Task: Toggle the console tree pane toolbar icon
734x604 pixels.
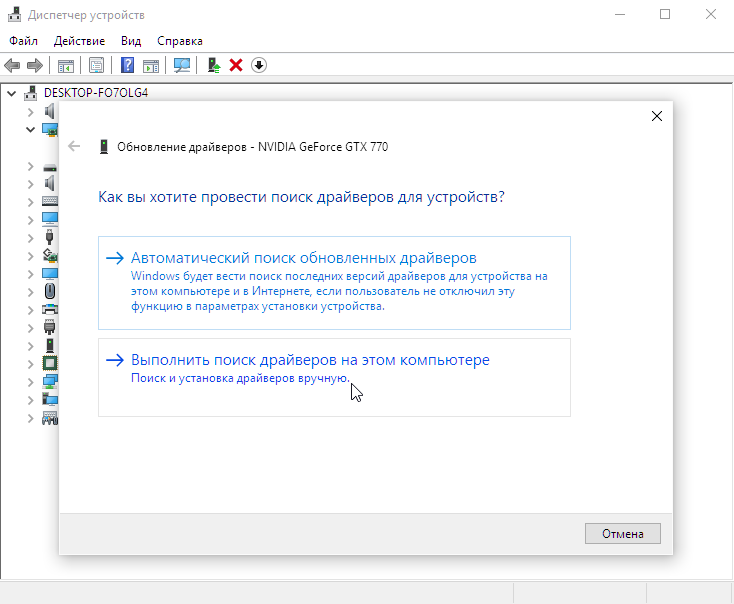Action: point(66,65)
